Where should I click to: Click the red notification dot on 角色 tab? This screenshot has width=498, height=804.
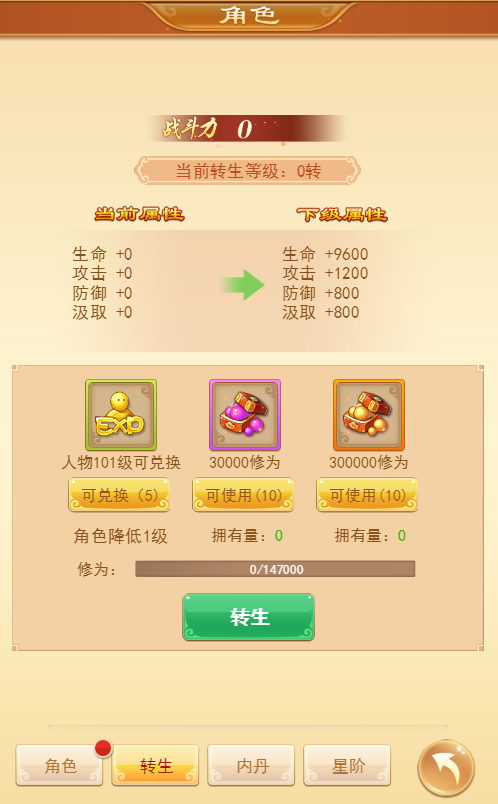point(104,748)
